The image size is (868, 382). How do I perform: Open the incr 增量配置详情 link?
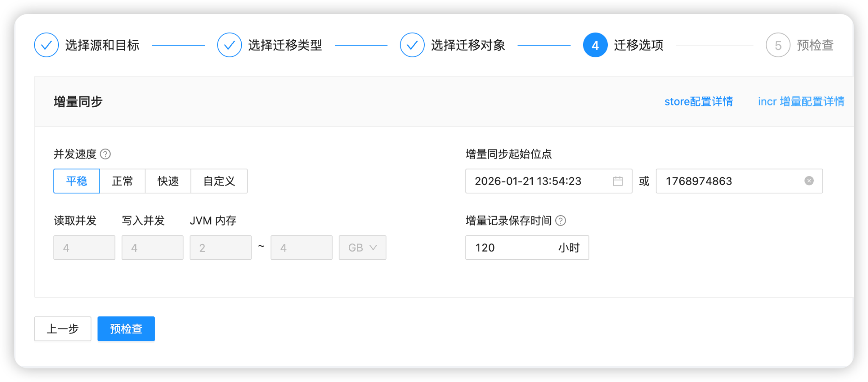(x=801, y=102)
